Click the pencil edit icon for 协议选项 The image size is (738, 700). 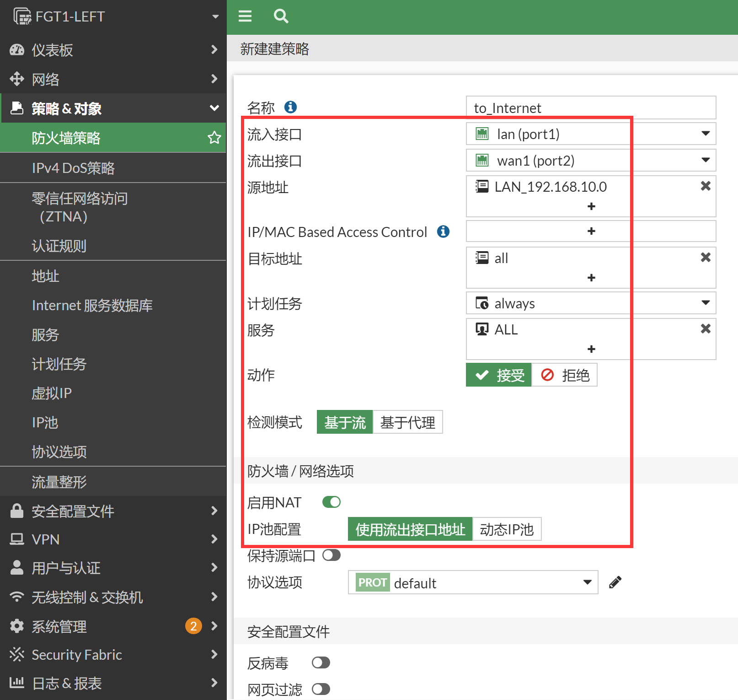click(x=615, y=582)
